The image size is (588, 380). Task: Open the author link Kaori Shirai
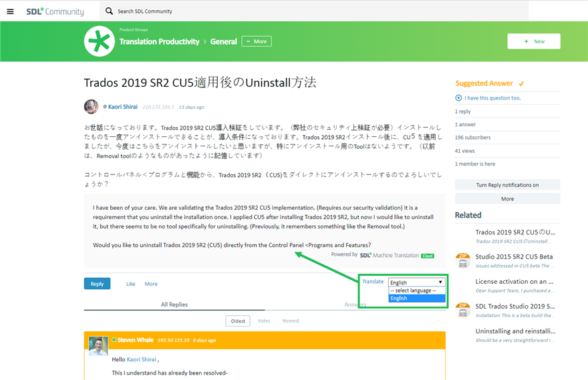coord(123,107)
